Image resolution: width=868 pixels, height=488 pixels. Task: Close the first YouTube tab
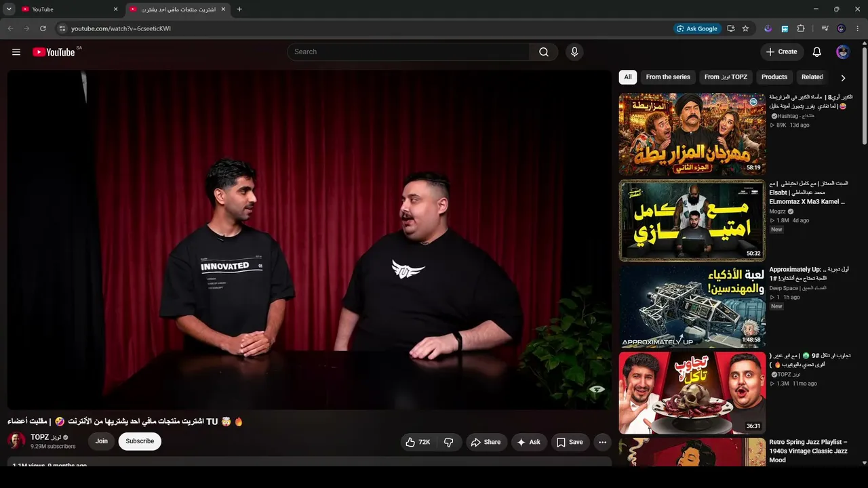coord(115,9)
